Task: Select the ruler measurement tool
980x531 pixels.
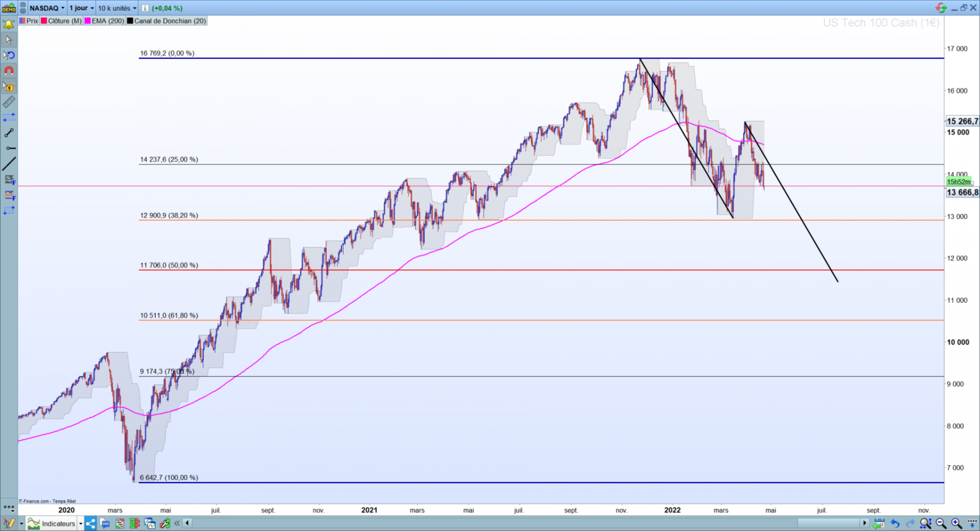Action: [x=9, y=102]
